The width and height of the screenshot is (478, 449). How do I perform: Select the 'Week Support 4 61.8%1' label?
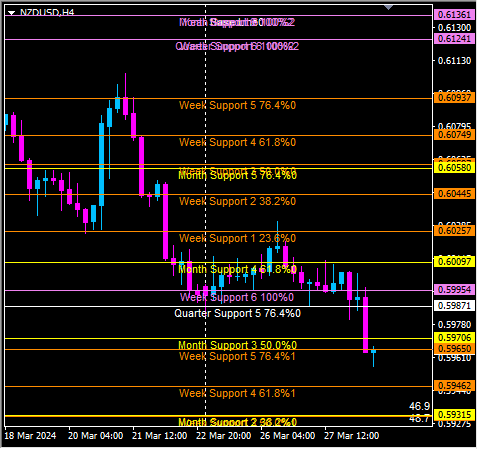pyautogui.click(x=237, y=393)
